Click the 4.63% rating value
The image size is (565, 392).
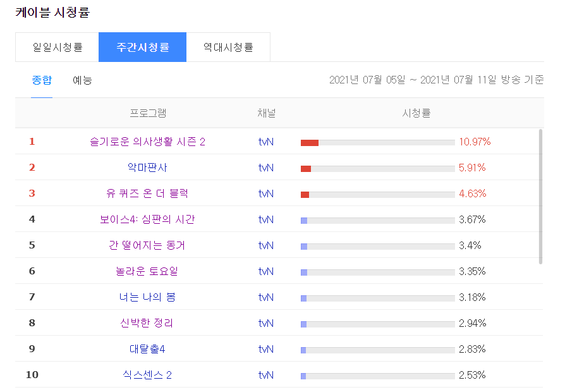click(x=472, y=193)
